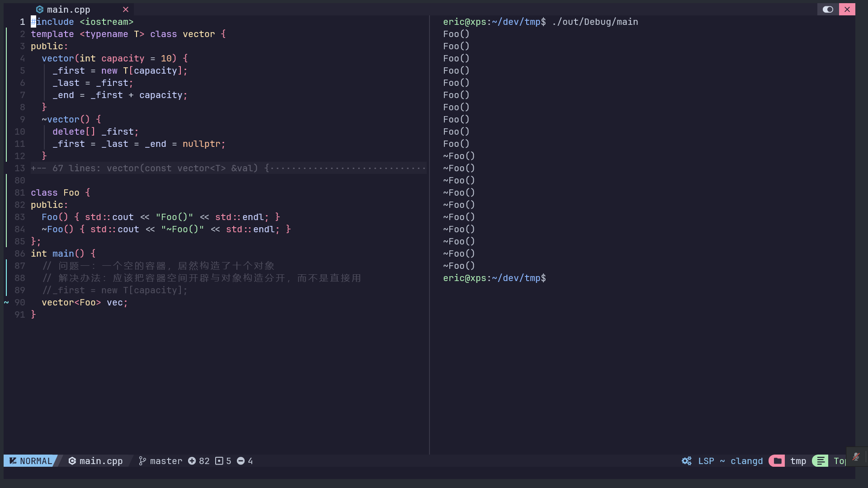This screenshot has height=488, width=868.
Task: Click the git branch icon in the statusline
Action: pyautogui.click(x=142, y=461)
